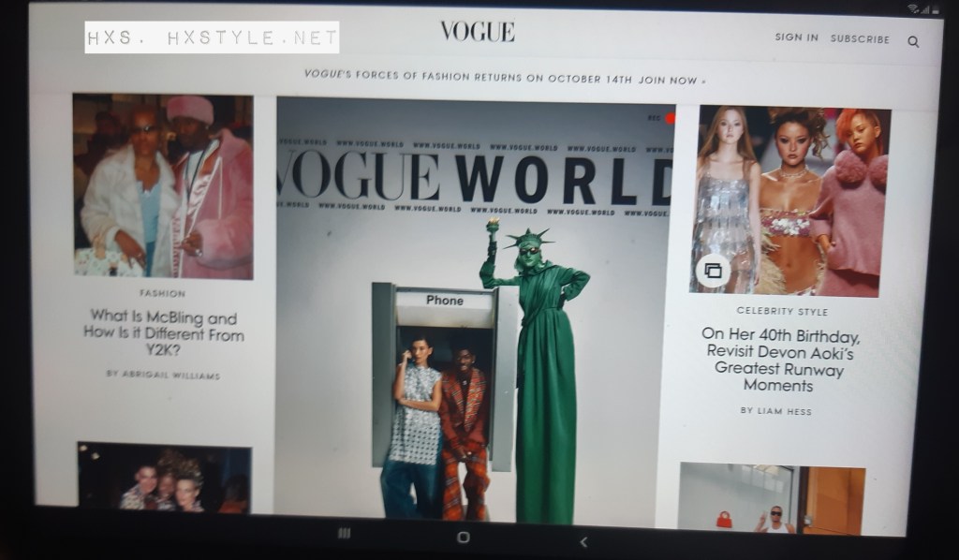
Task: Open Android recent apps button
Action: [344, 534]
